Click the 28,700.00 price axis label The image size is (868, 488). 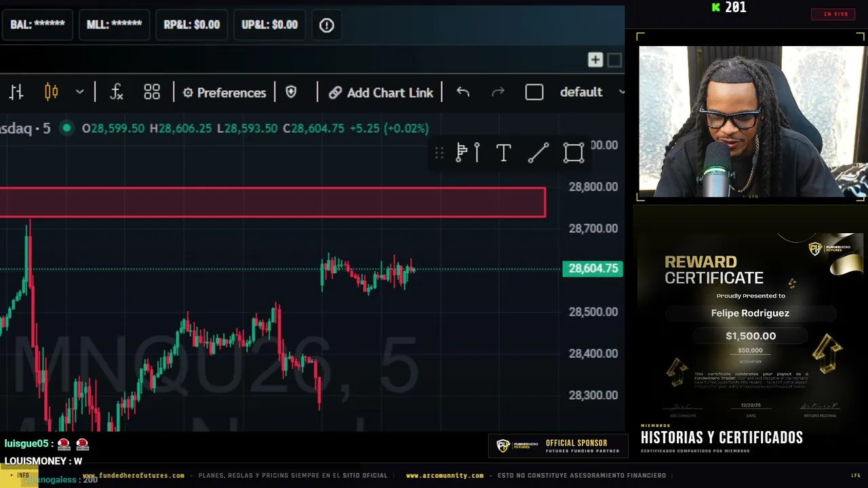pos(593,228)
